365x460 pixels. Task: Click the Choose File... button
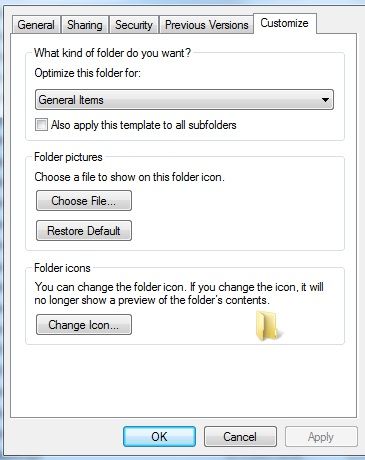84,201
